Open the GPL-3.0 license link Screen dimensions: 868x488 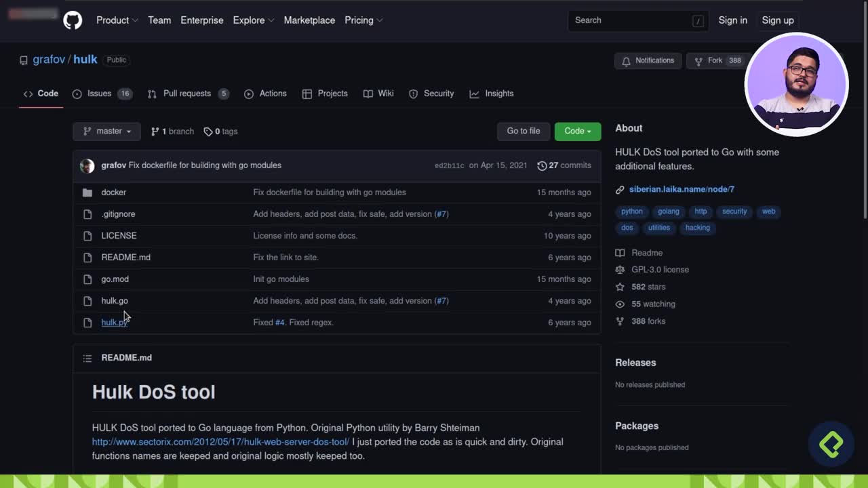pos(652,270)
